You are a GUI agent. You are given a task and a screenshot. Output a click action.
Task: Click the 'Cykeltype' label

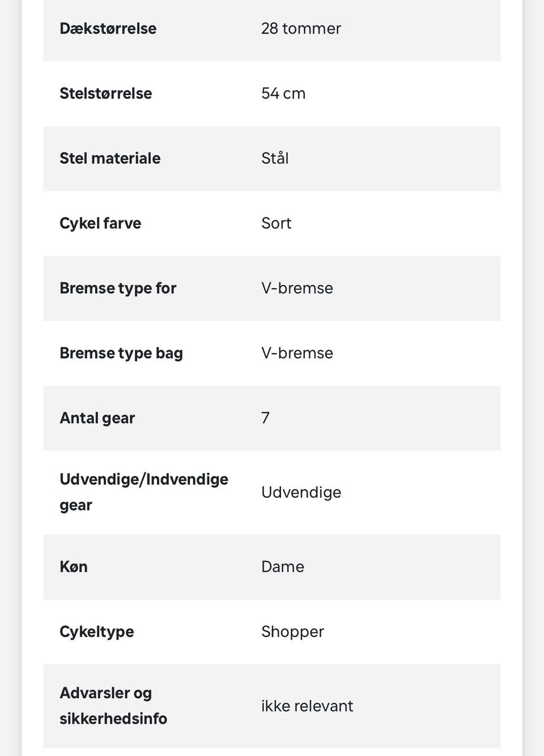[97, 631]
